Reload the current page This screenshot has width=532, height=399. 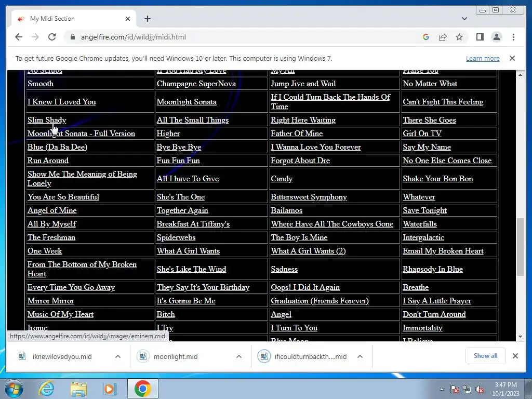click(52, 37)
